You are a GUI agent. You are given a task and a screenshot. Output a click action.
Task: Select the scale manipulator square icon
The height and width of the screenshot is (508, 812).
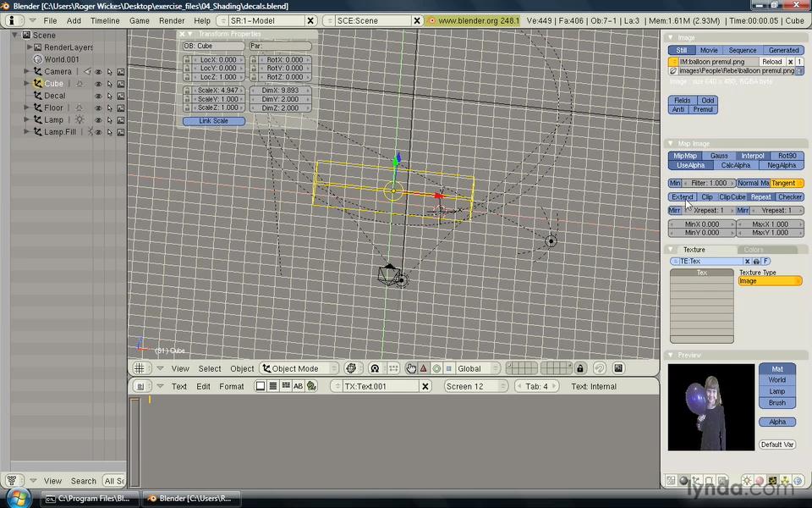coord(448,368)
